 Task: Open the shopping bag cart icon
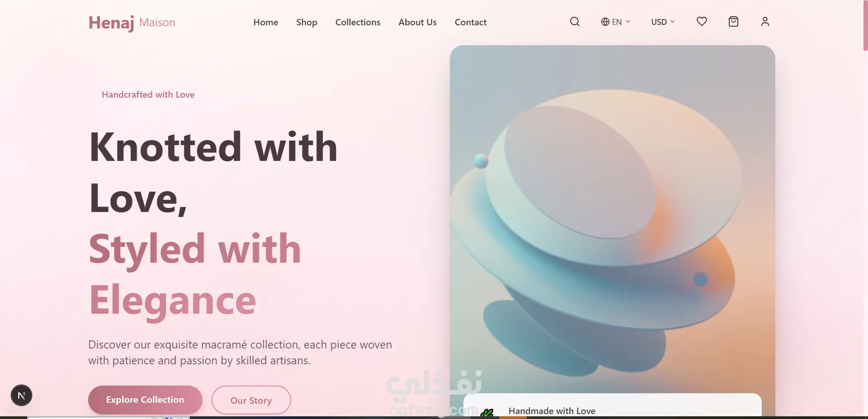coord(733,22)
